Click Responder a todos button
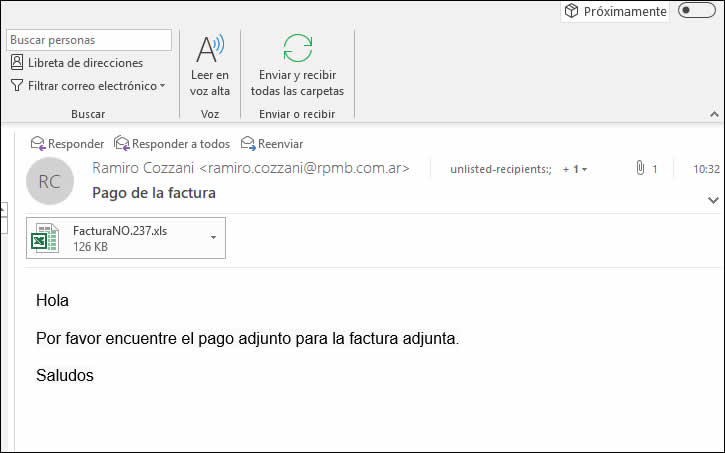The height and width of the screenshot is (453, 725). coord(172,144)
